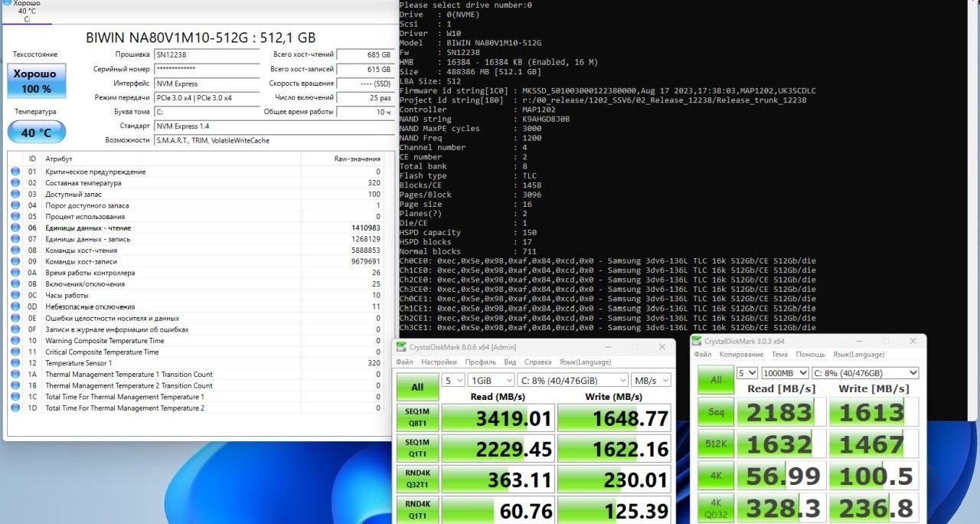Screen dimensions: 980x524
Task: Click status circle for Порог доступного запаса
Action: coord(15,205)
